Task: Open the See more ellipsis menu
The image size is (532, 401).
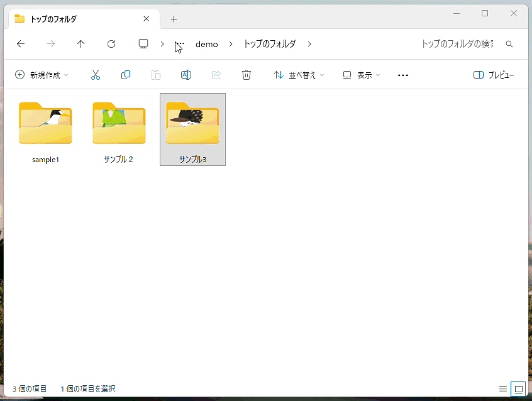Action: pos(402,75)
